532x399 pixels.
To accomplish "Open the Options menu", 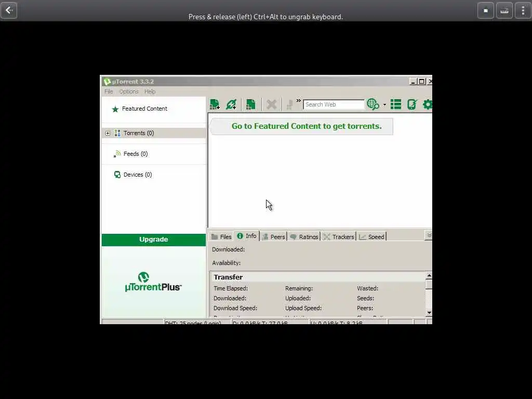I will pos(129,91).
